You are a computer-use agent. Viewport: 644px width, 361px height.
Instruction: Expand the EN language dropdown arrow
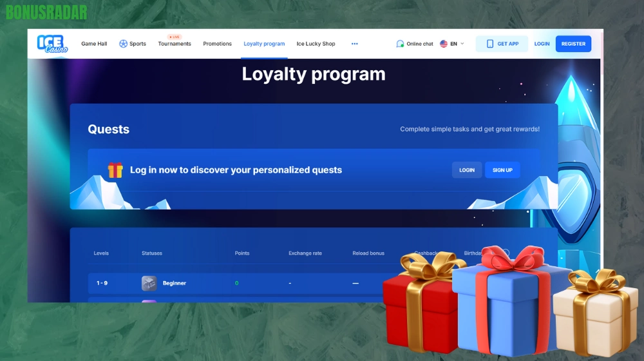point(462,44)
